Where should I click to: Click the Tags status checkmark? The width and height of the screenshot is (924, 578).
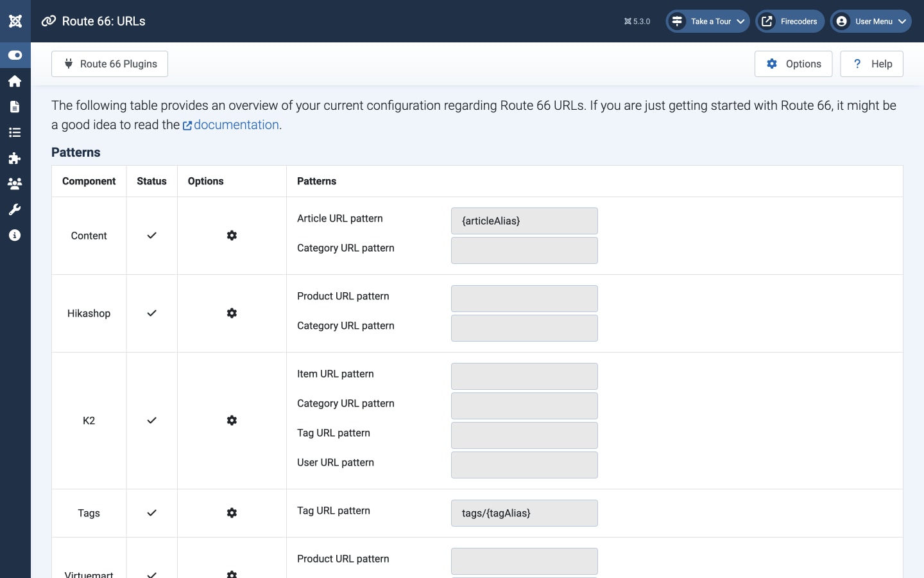[x=151, y=513]
